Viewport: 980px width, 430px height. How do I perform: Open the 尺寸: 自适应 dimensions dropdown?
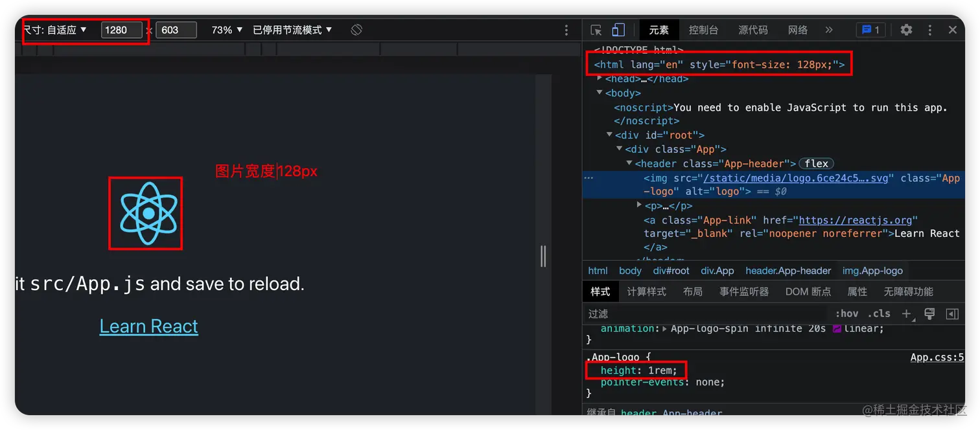(55, 30)
